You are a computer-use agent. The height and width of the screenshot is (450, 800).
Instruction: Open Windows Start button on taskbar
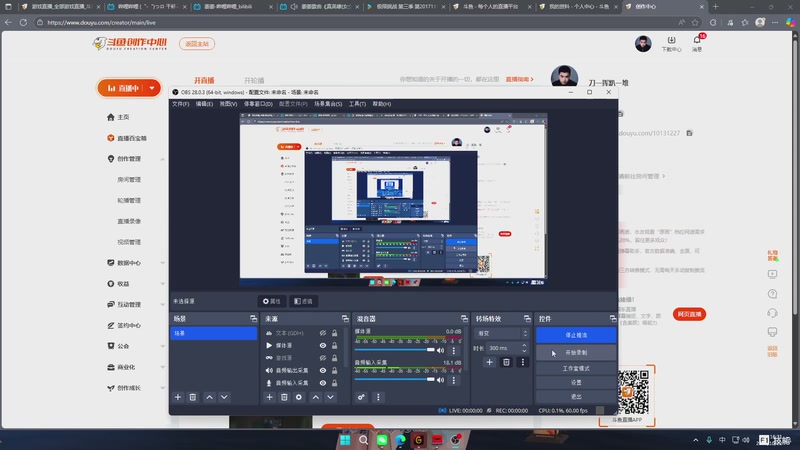345,440
